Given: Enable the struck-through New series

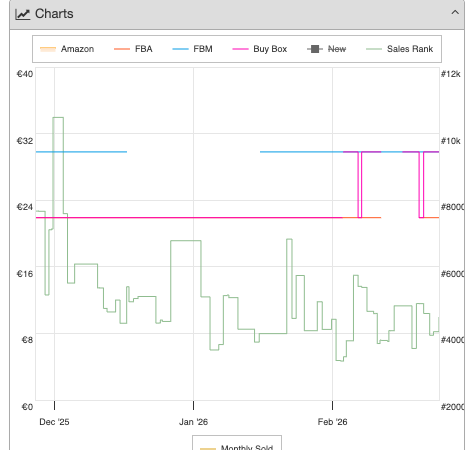Looking at the screenshot, I should coord(327,49).
